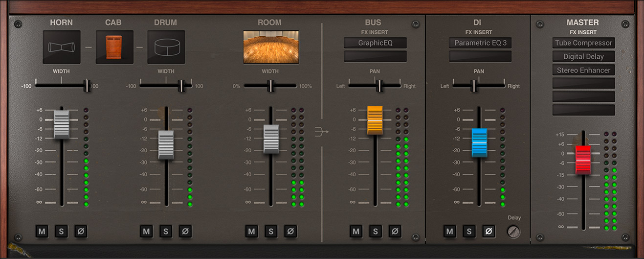Select the Stereo Enhancer master insert slot
This screenshot has height=259, width=644.
click(x=583, y=71)
